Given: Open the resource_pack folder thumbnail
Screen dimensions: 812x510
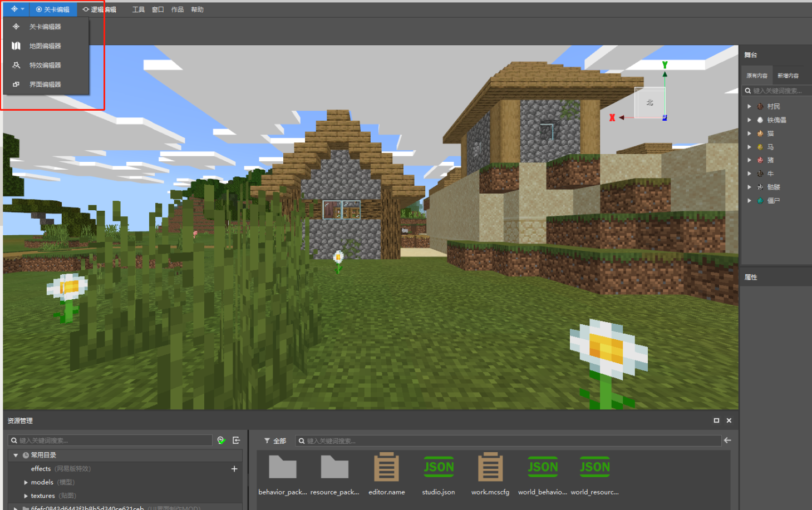Looking at the screenshot, I should (x=334, y=467).
